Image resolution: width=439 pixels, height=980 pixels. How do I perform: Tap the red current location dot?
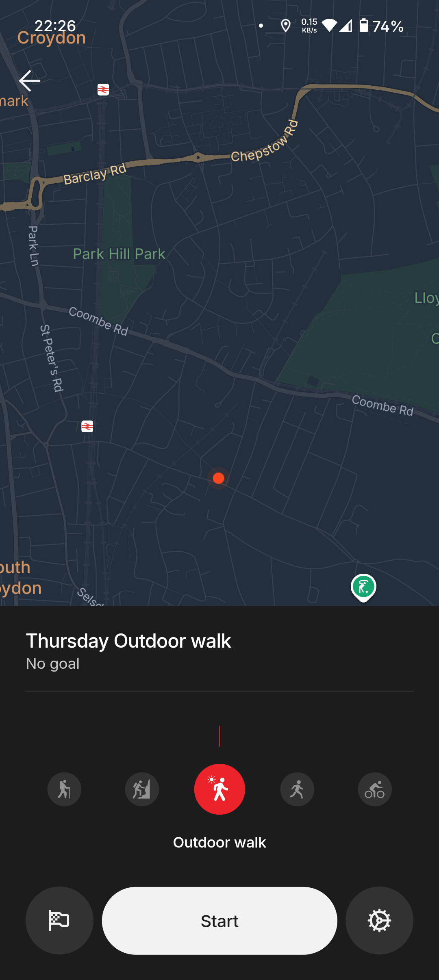tap(219, 478)
